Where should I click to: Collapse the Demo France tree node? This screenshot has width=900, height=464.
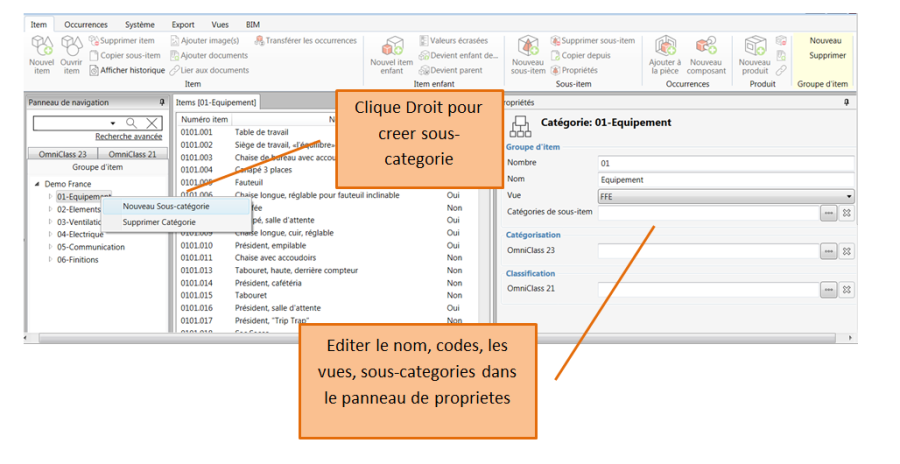[38, 184]
